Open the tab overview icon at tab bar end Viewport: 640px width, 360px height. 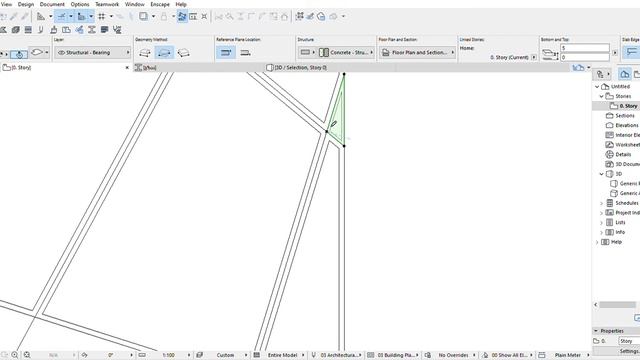pos(578,67)
